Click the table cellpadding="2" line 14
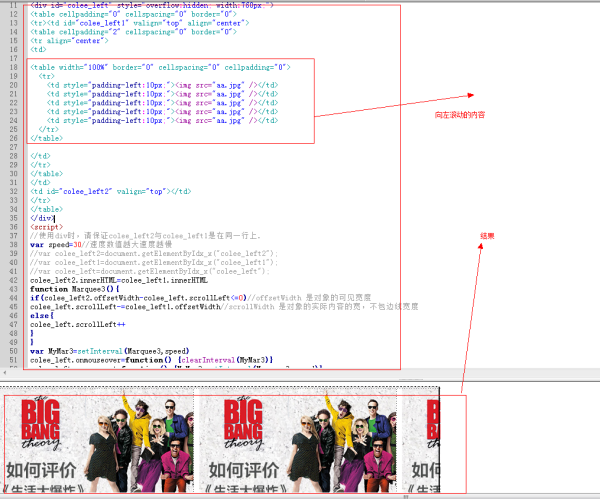The height and width of the screenshot is (499, 600). (x=133, y=32)
